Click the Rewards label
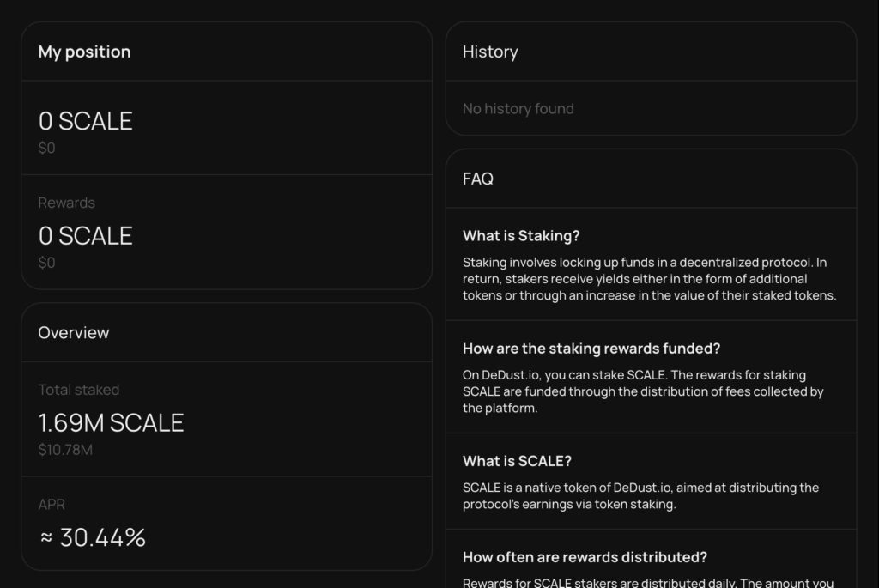 click(67, 203)
